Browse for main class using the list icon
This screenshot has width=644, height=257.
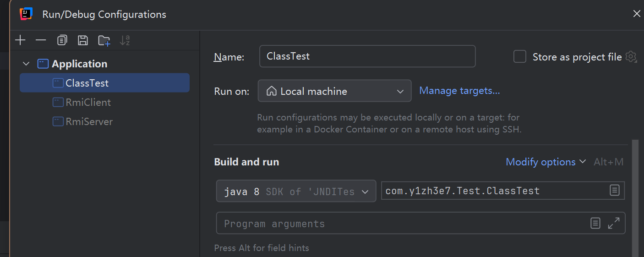pos(615,191)
